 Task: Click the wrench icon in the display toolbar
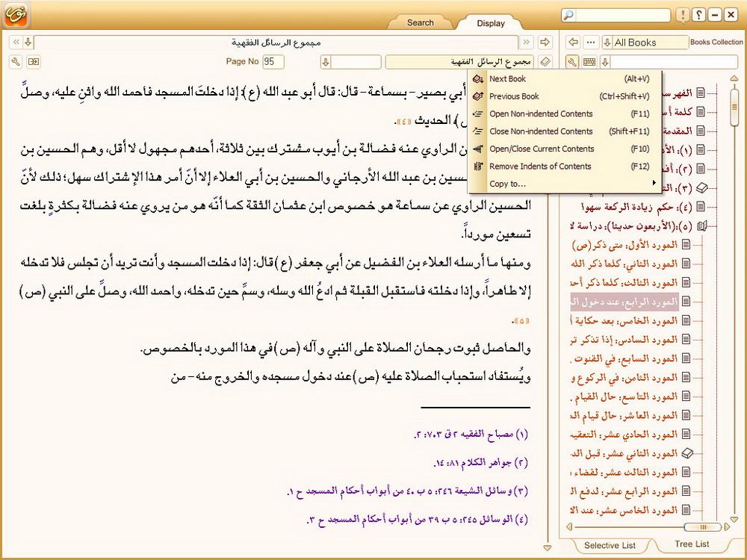click(x=16, y=61)
